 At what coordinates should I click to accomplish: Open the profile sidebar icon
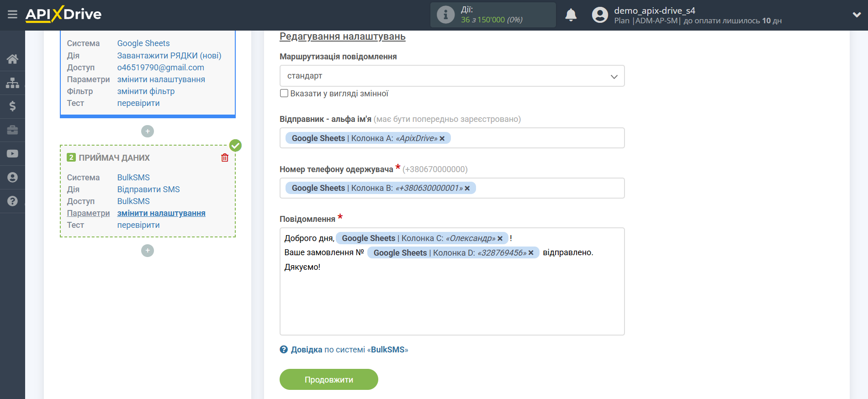[12, 178]
